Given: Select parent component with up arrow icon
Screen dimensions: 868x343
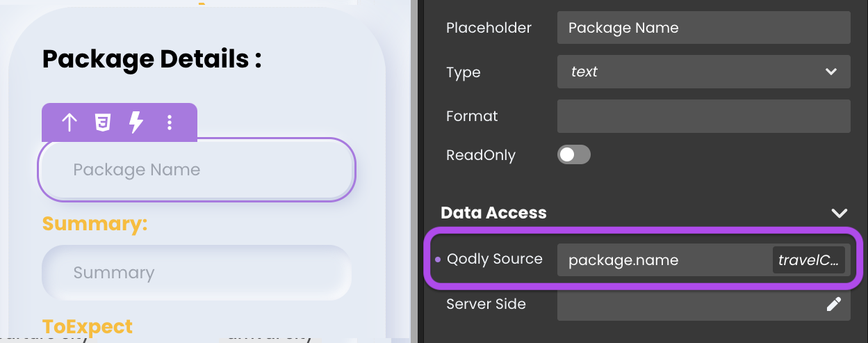Looking at the screenshot, I should click(x=69, y=123).
